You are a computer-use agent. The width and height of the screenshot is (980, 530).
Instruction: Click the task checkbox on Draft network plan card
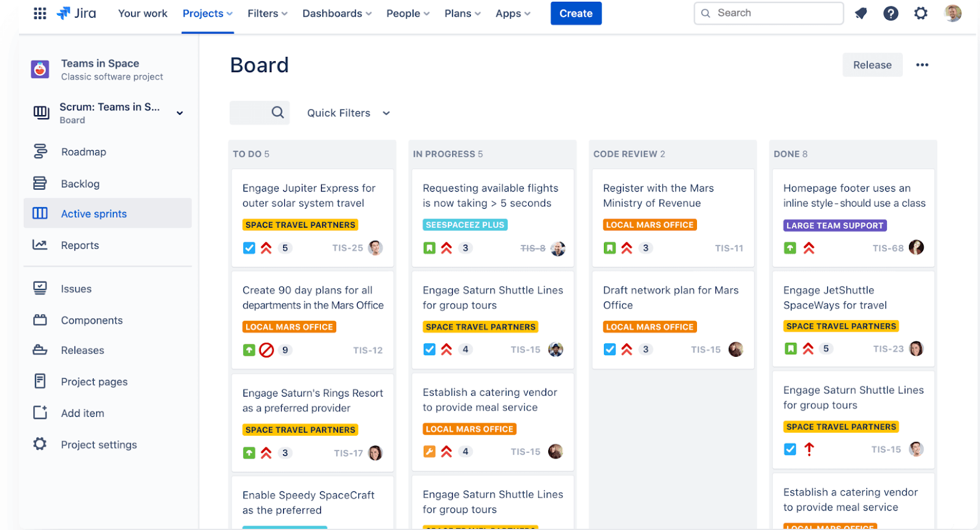coord(609,349)
